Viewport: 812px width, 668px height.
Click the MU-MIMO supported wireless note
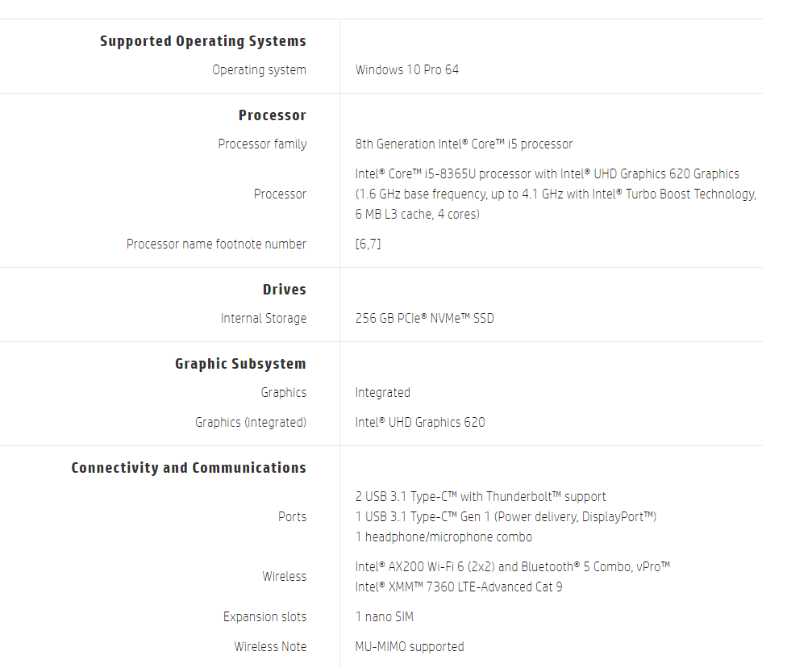[x=409, y=647]
